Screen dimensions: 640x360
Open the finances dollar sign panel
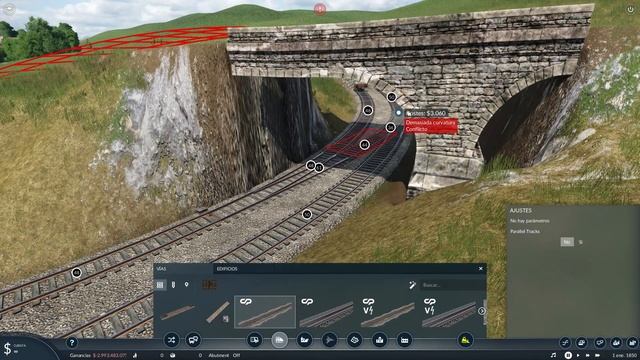pyautogui.click(x=7, y=349)
